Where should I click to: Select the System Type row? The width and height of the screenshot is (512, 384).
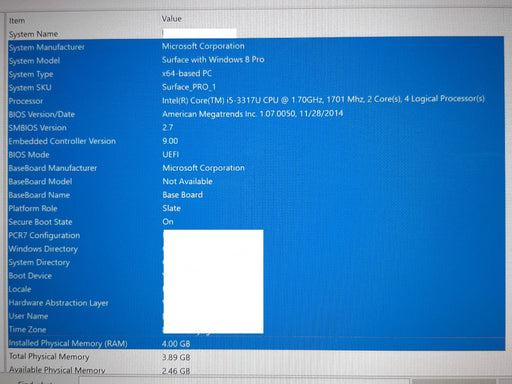tap(256, 74)
